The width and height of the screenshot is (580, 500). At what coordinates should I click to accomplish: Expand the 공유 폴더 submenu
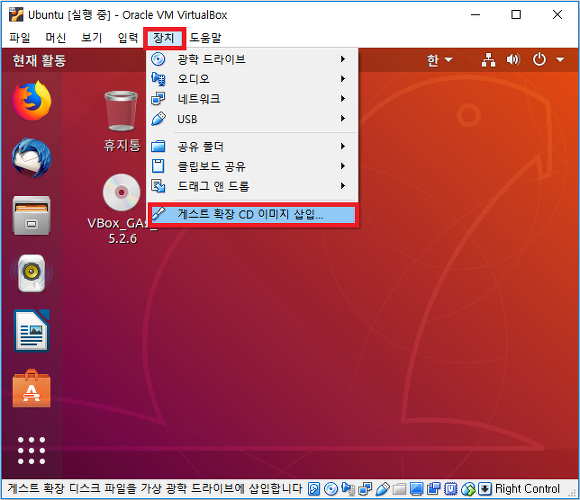coord(252,146)
